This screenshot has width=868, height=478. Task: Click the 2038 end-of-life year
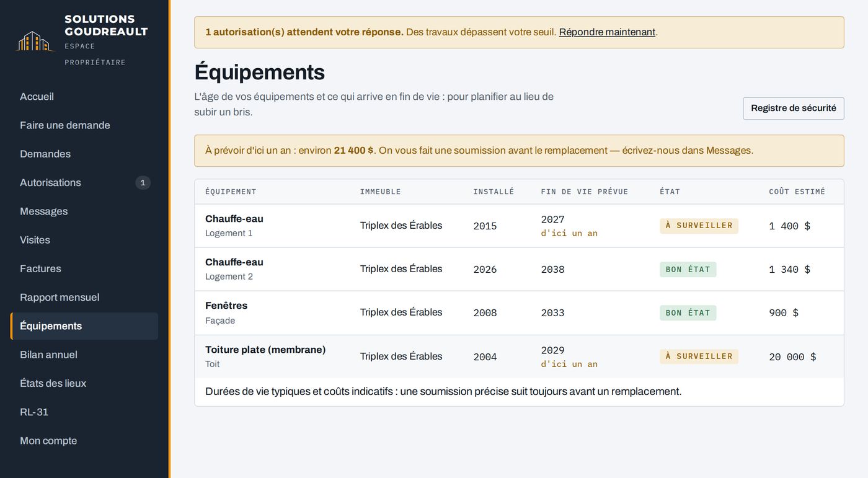click(x=552, y=270)
